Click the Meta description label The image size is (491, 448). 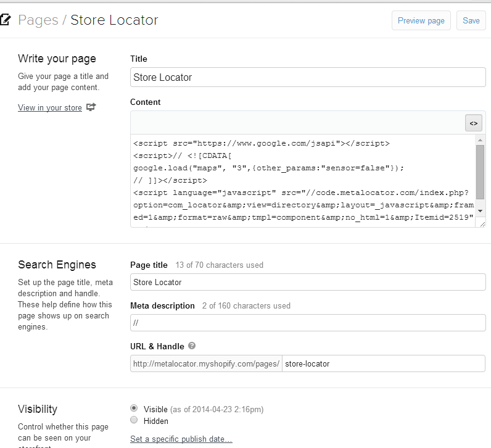162,306
